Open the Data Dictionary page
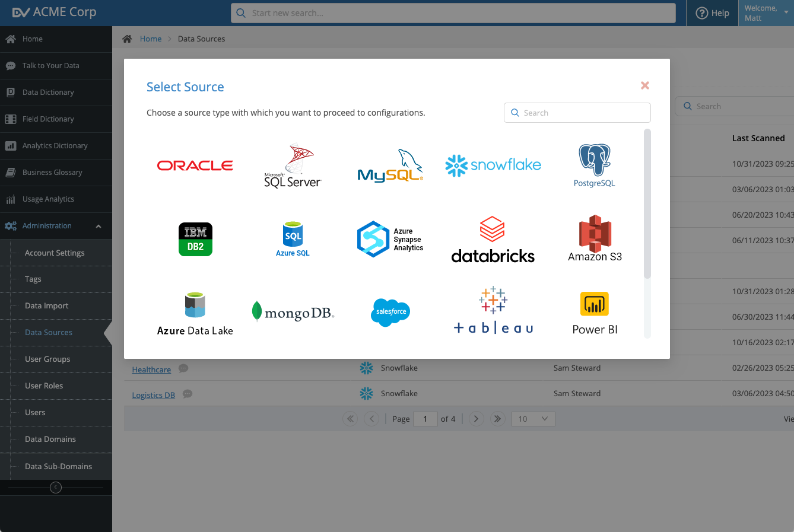This screenshot has width=794, height=532. click(56, 93)
